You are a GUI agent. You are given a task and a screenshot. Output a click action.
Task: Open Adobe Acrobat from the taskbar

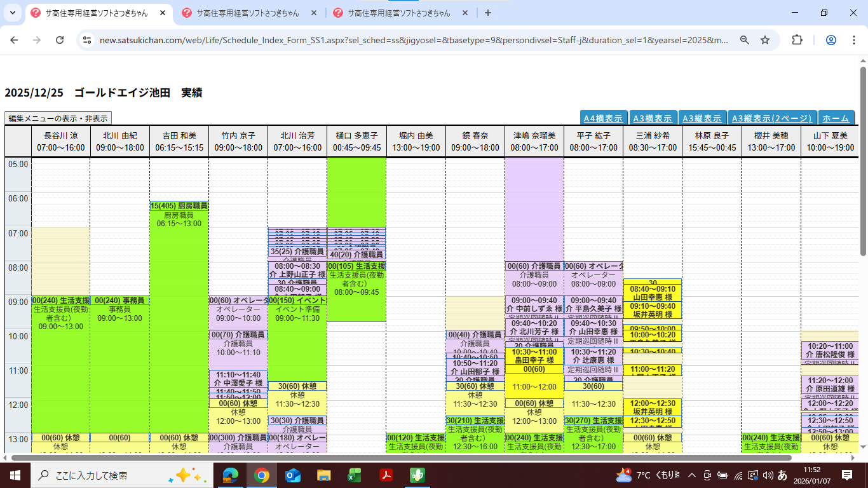386,475
